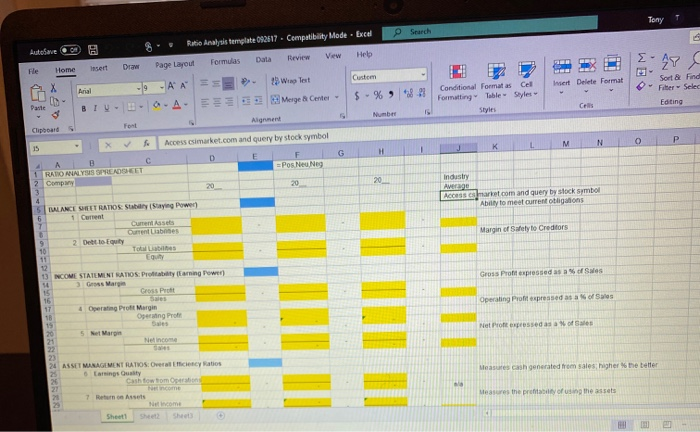This screenshot has width=700, height=432.
Task: Select the Sheet2 worksheet tab
Action: click(150, 416)
